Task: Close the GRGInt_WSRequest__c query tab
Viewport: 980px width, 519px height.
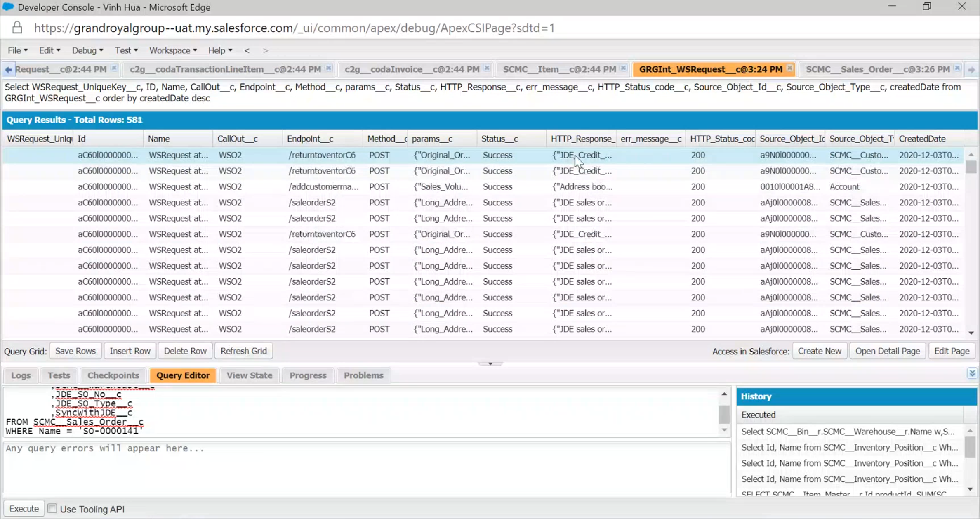Action: [x=789, y=68]
